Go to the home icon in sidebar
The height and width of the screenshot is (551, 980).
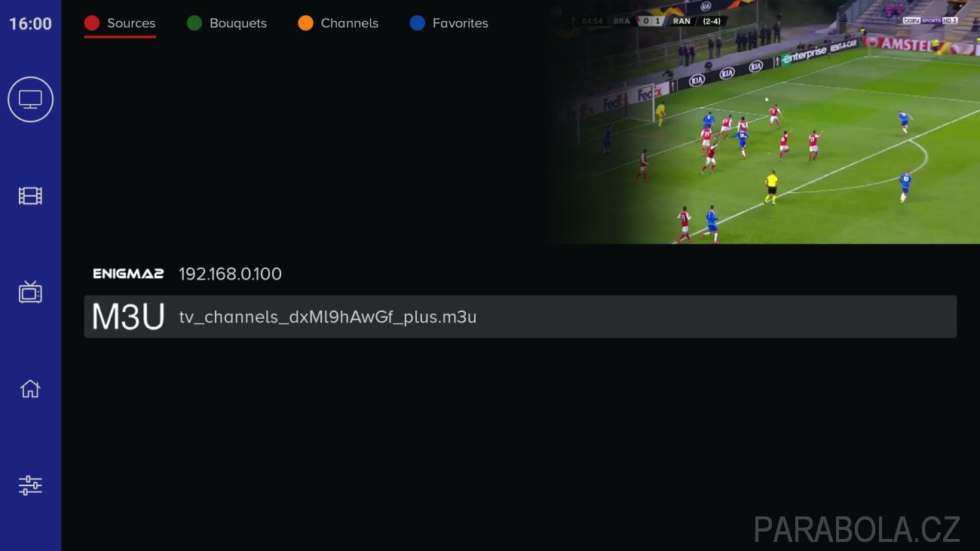pyautogui.click(x=30, y=389)
